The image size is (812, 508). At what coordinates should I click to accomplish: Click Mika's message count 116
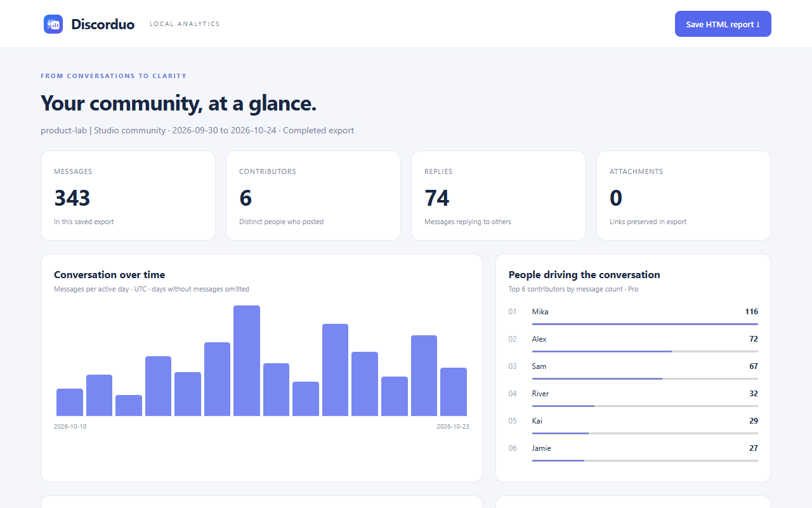pos(752,312)
